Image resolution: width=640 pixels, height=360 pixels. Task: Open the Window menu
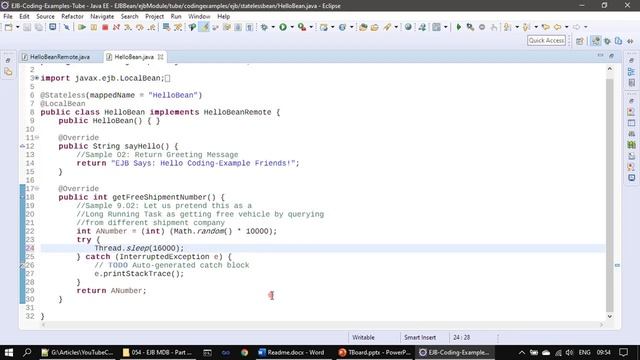[x=199, y=16]
